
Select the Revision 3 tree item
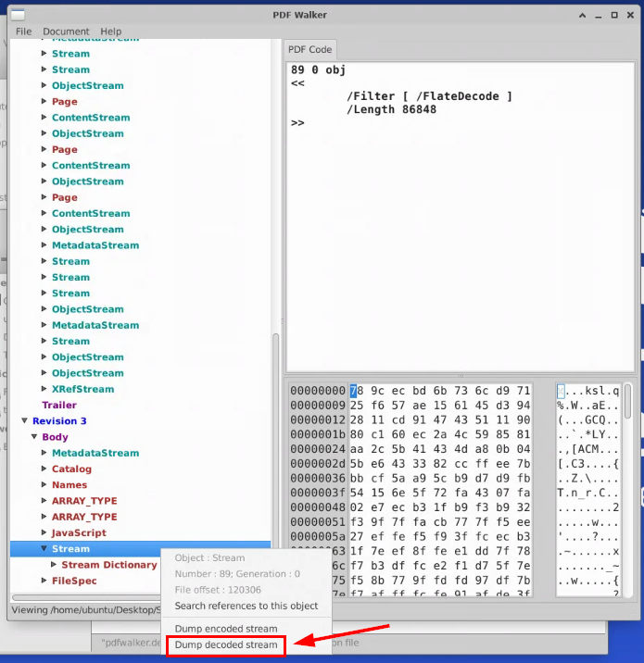click(x=59, y=421)
